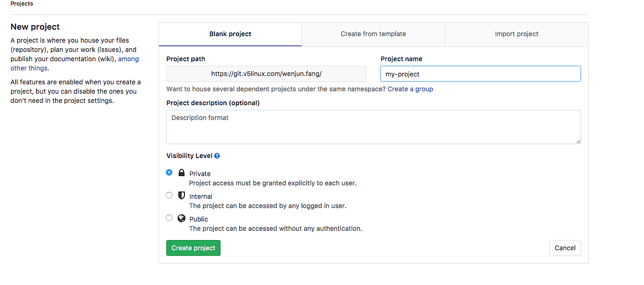Open the Create from template tab

[x=373, y=34]
